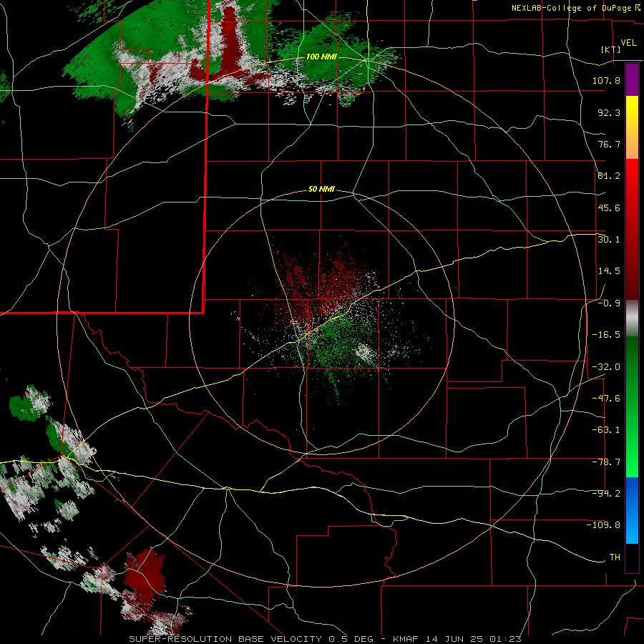Viewport: 644px width, 644px height.
Task: Pick the green segment of the color bar
Action: (x=632, y=406)
